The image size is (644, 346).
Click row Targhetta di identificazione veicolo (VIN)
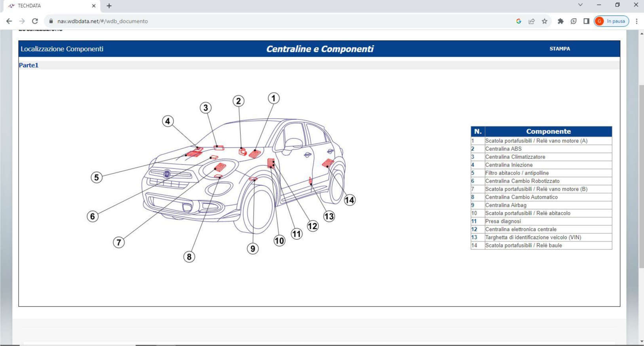pyautogui.click(x=541, y=238)
